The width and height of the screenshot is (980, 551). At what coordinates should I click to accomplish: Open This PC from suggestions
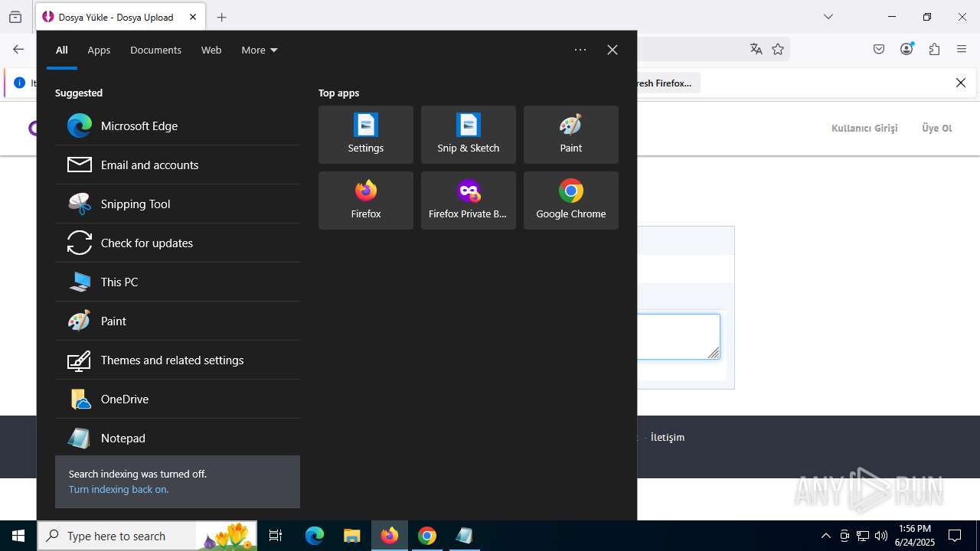point(178,282)
